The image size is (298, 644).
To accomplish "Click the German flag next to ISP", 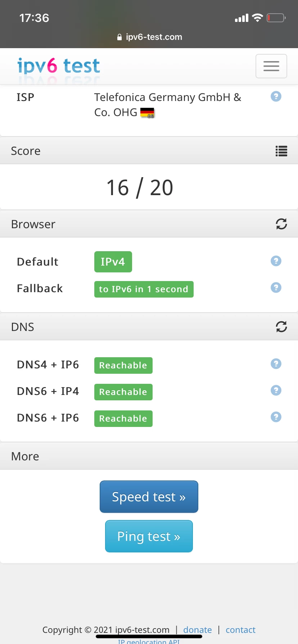I will [147, 113].
